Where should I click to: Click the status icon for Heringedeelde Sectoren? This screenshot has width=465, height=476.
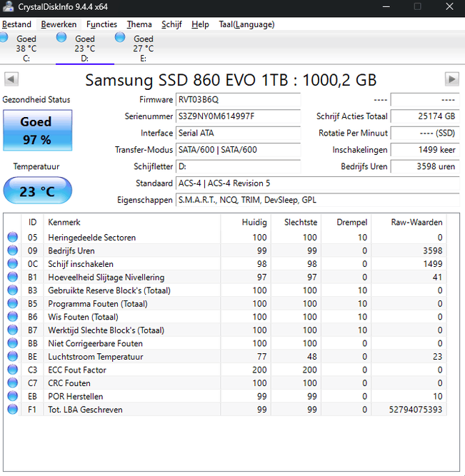(x=12, y=237)
